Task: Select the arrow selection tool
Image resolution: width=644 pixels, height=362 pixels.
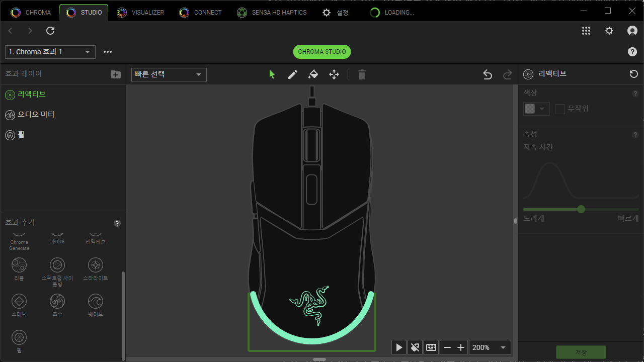Action: click(x=272, y=74)
